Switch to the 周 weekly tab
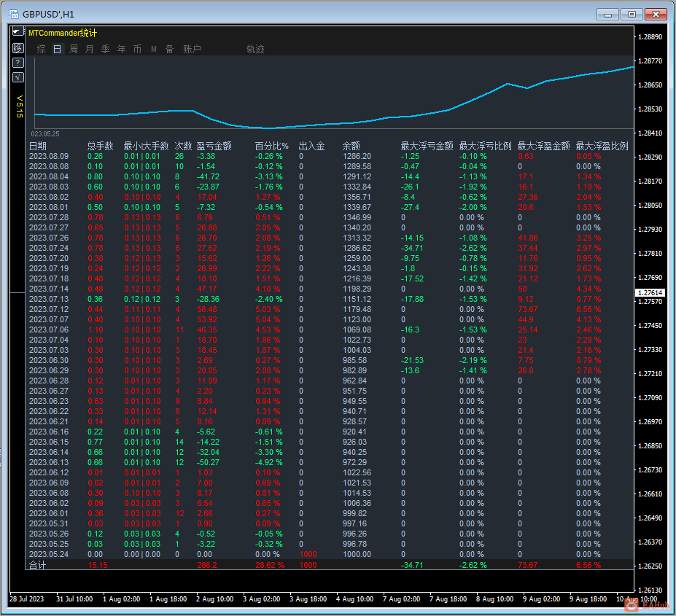The height and width of the screenshot is (616, 676). click(74, 49)
